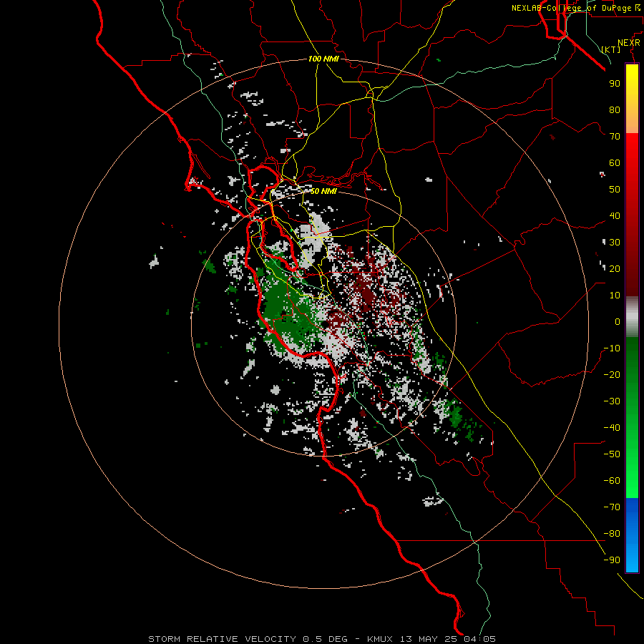Select the 90 value on velocity scale
This screenshot has height=644, width=644.
coord(615,84)
